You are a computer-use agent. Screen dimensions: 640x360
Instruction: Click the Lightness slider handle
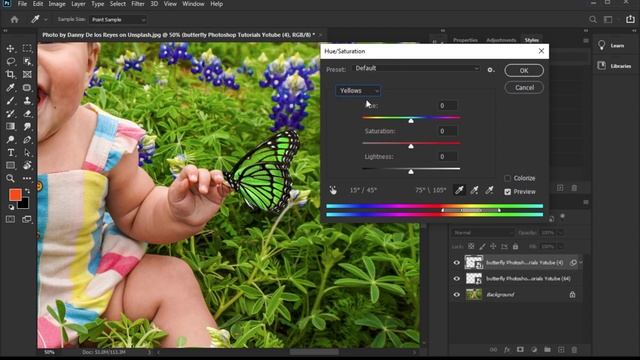tap(411, 172)
